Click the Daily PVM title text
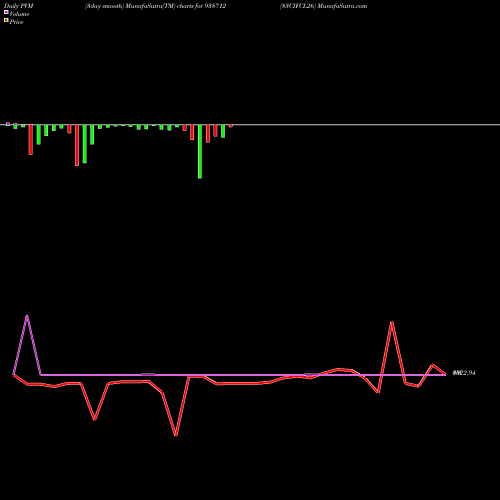This screenshot has height=500, width=500. point(19,6)
